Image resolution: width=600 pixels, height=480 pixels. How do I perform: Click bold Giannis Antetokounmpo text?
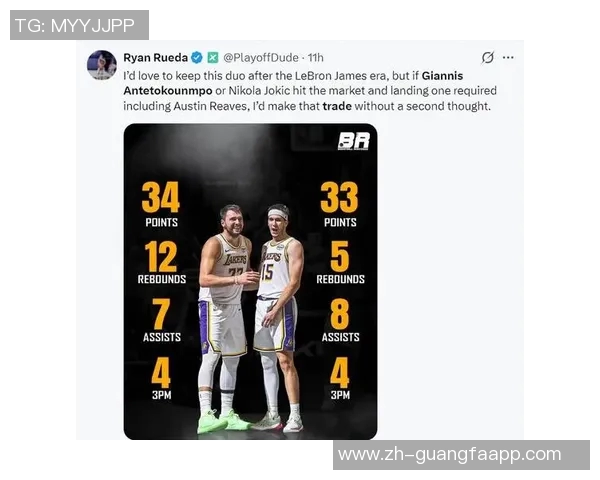pyautogui.click(x=293, y=83)
